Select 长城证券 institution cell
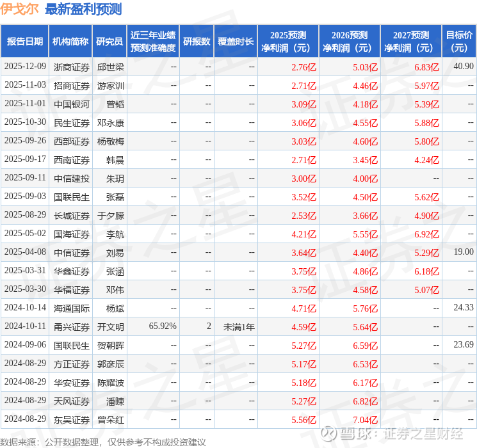Image resolution: width=477 pixels, height=448 pixels. tap(72, 215)
